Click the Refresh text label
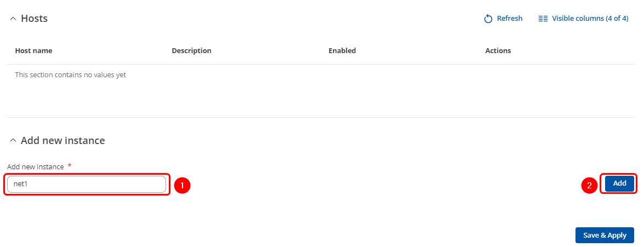 tap(509, 19)
